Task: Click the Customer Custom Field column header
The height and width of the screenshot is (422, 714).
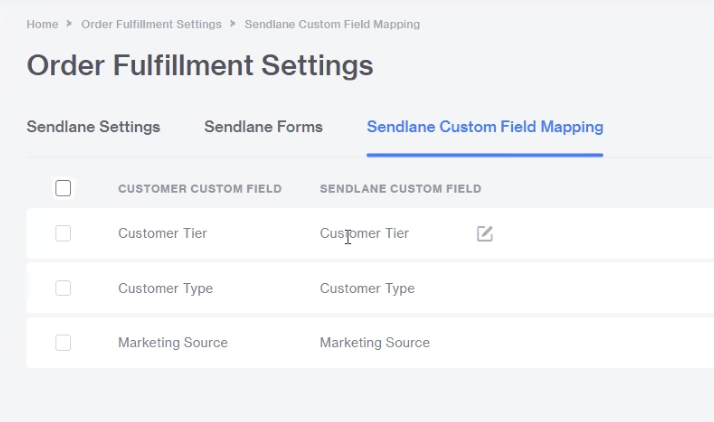Action: pos(200,188)
